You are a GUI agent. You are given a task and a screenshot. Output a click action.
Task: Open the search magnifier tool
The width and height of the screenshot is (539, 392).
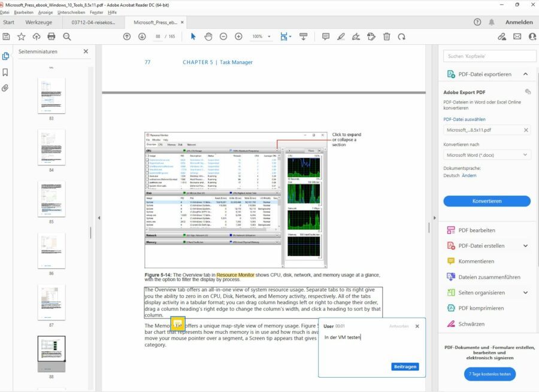tap(66, 36)
